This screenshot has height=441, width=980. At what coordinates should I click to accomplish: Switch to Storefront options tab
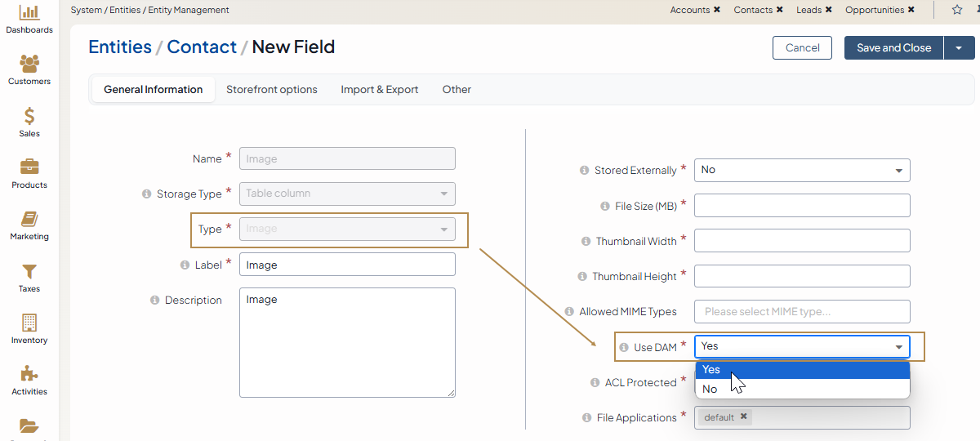[271, 90]
